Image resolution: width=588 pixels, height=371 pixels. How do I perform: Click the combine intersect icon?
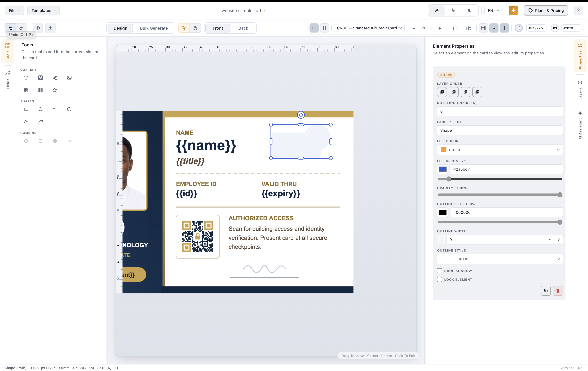tap(55, 141)
